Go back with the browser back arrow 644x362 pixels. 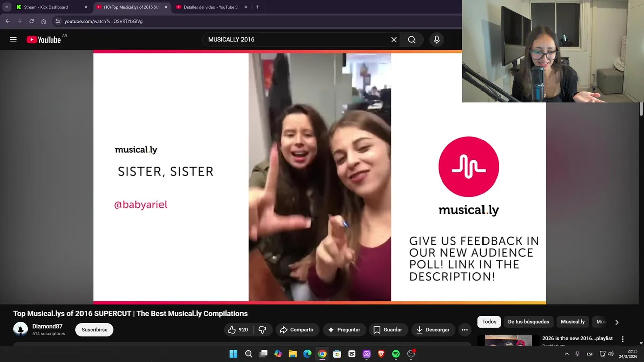point(7,21)
